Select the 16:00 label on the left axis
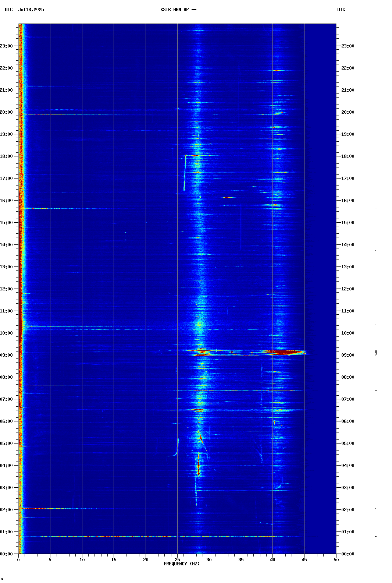The height and width of the screenshot is (583, 392). point(6,201)
